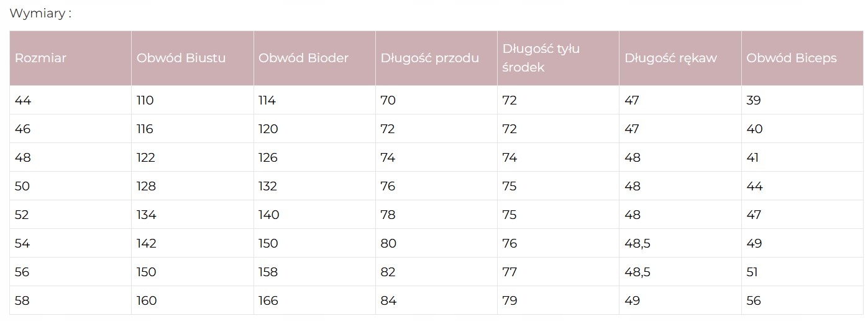Select size 46 in the Rozmiar column
The width and height of the screenshot is (868, 321).
click(x=22, y=129)
